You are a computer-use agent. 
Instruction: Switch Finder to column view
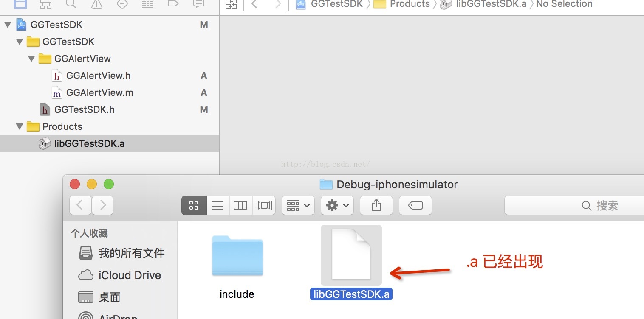pyautogui.click(x=240, y=206)
